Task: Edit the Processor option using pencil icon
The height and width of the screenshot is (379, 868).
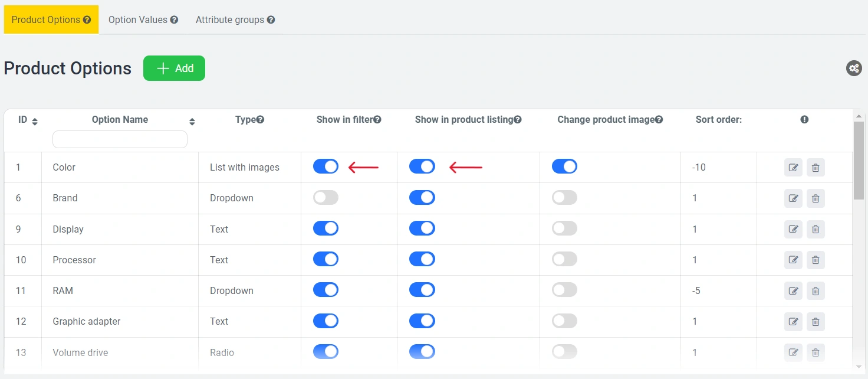Action: click(x=793, y=260)
